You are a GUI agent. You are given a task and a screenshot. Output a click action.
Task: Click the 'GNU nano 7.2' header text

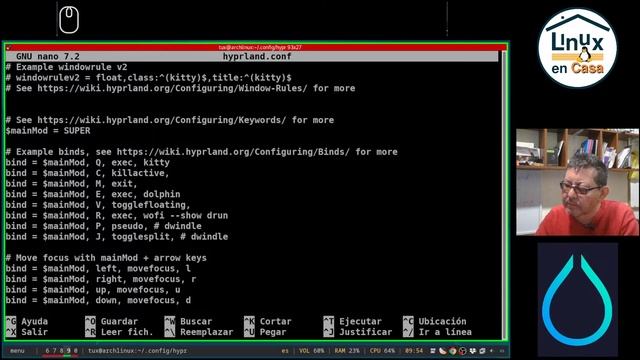(x=48, y=56)
